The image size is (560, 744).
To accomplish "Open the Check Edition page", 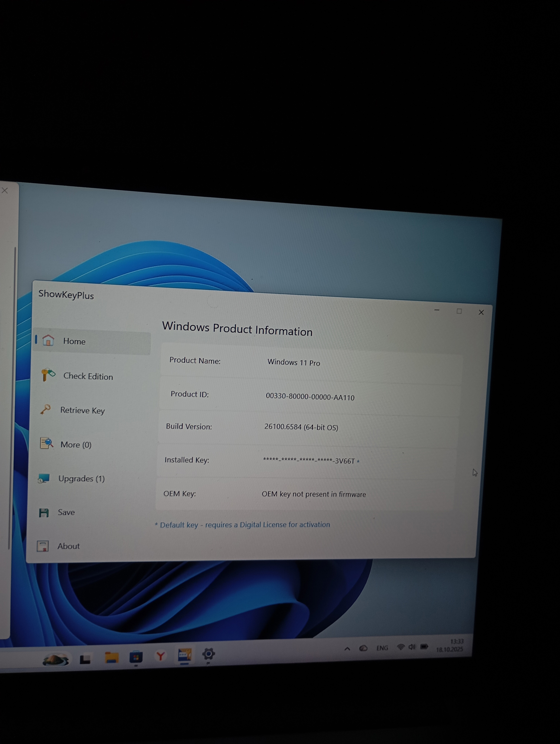I will coord(88,376).
